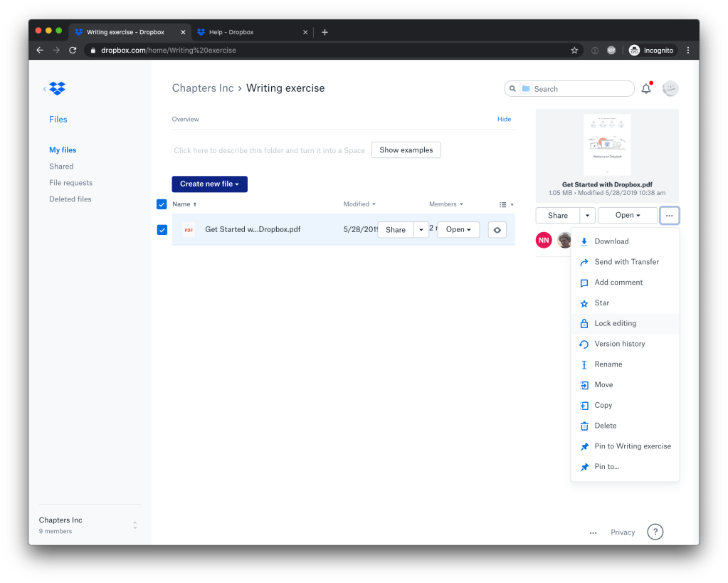Open the Get Started PDF thumbnail preview
The image size is (728, 583).
606,145
